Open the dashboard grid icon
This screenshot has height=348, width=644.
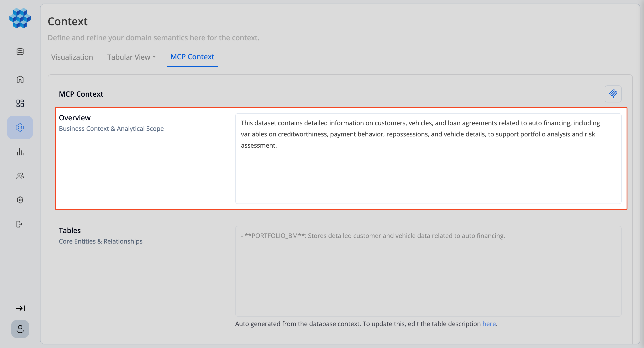coord(20,103)
